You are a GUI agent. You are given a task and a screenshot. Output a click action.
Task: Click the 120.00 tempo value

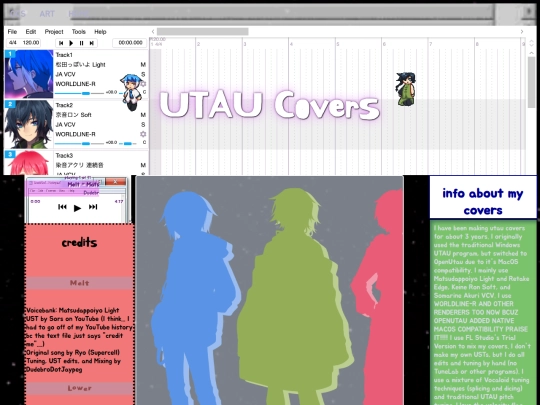(x=31, y=43)
